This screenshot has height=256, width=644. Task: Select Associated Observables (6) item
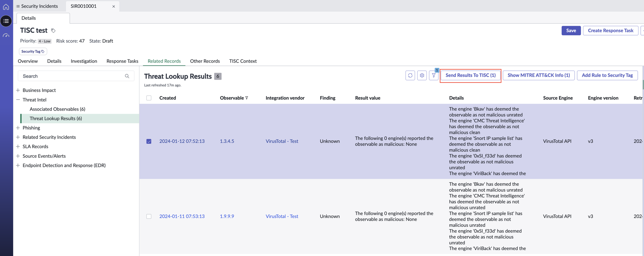pos(57,109)
